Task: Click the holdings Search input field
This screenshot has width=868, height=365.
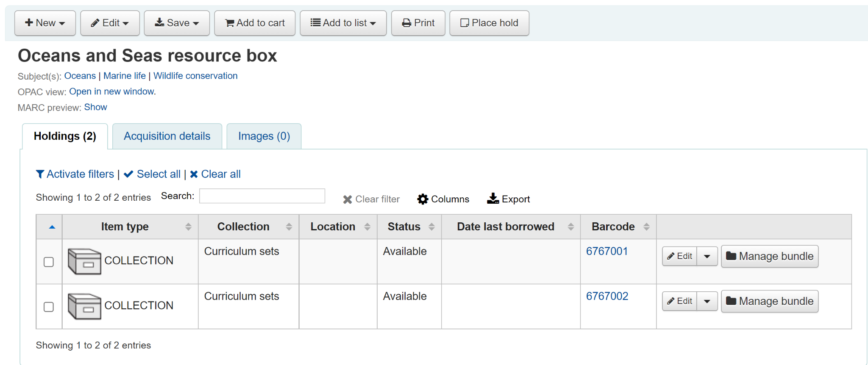Action: [262, 196]
